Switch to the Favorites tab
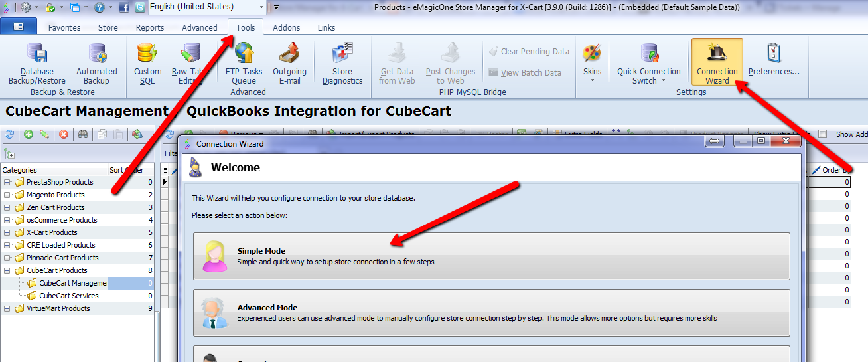Screen dimensions: 868x362 pyautogui.click(x=64, y=27)
